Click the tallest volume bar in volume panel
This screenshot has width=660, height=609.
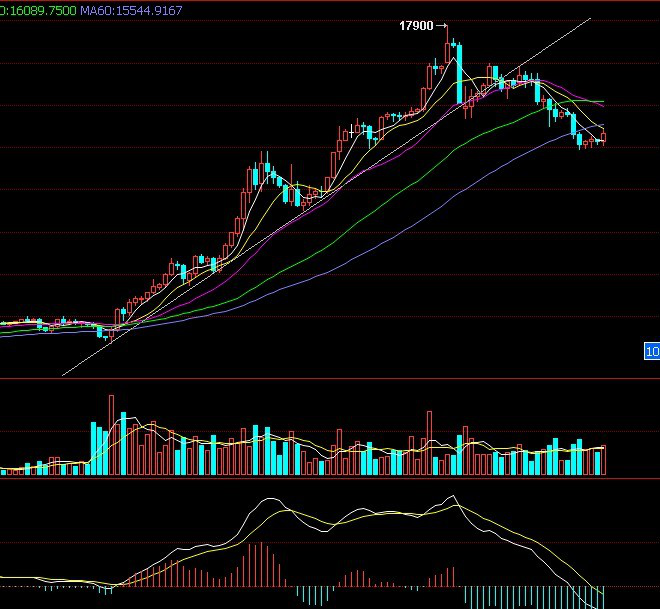(111, 435)
